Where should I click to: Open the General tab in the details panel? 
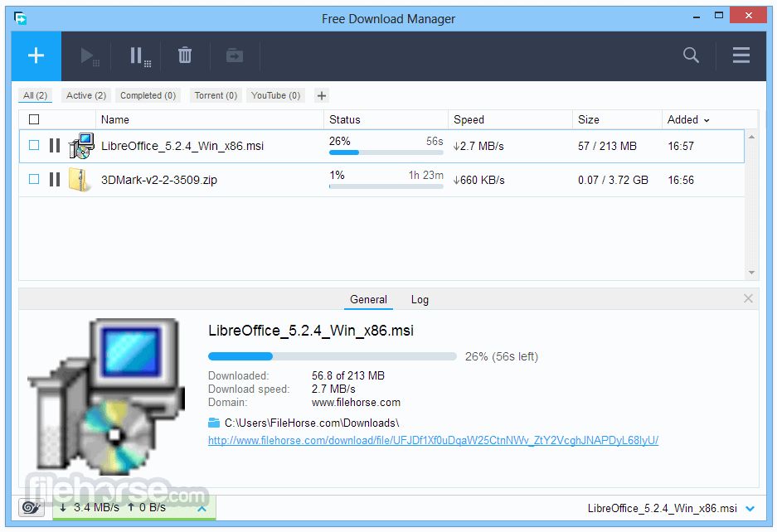[x=368, y=300]
